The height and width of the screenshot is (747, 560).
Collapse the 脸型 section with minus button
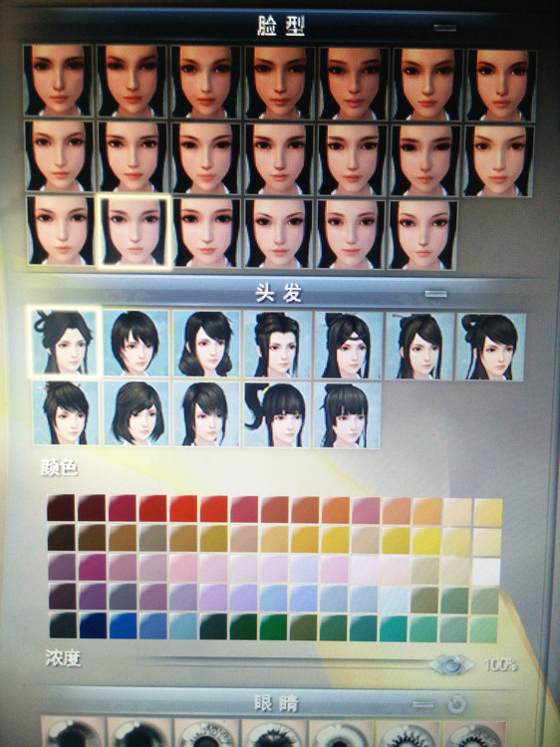(x=444, y=28)
